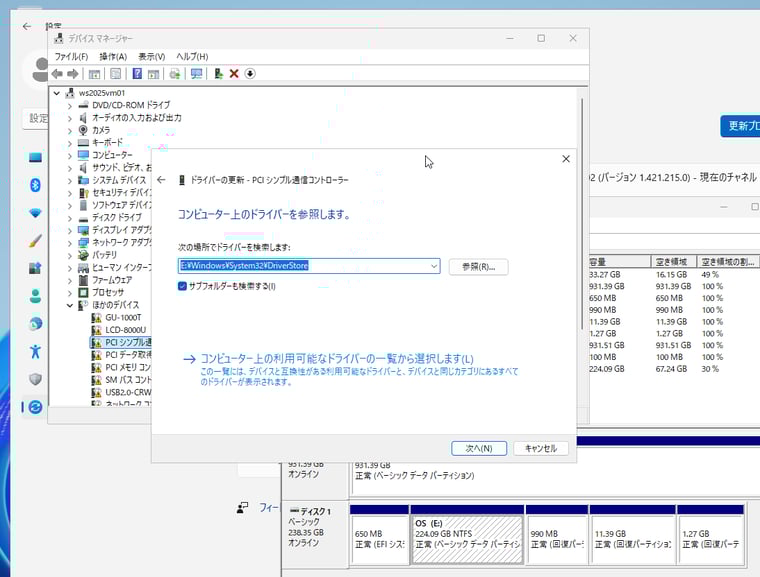Click the show/hide console tree toolbar icon
Image resolution: width=760 pixels, height=577 pixels.
coord(95,74)
